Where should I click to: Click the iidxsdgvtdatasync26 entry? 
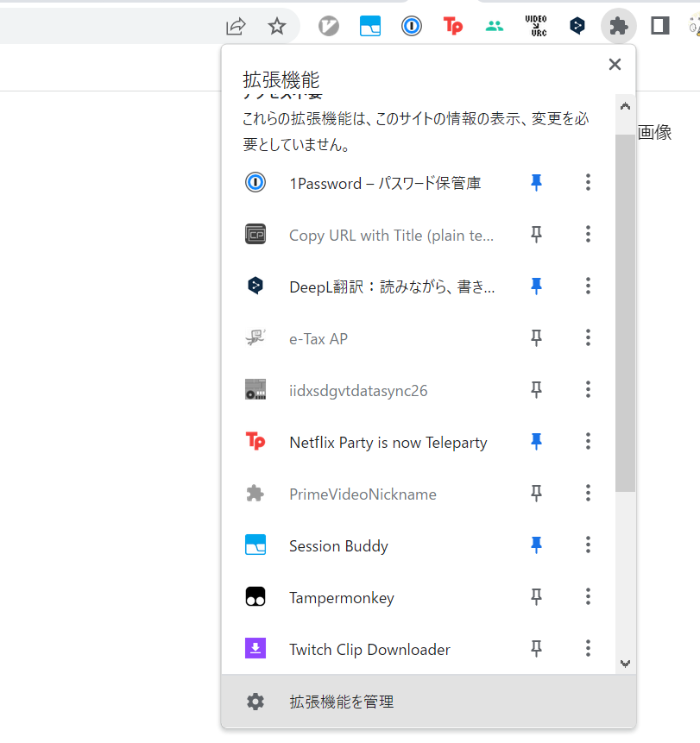358,391
